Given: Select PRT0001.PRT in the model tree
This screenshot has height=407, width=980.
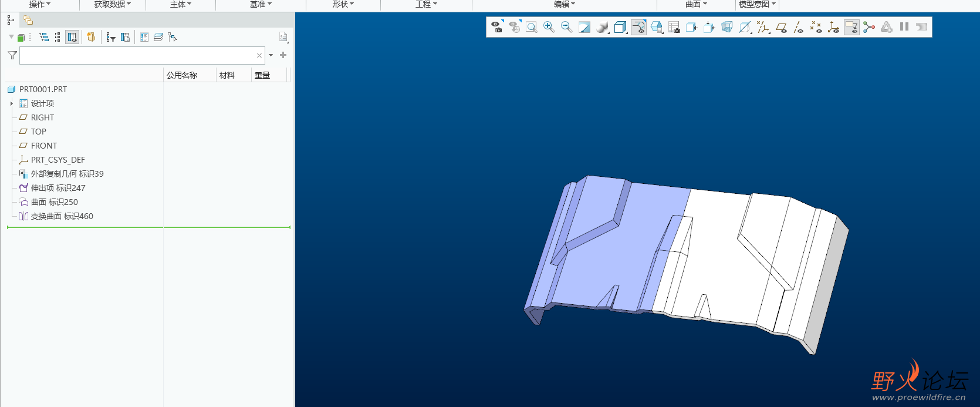Looking at the screenshot, I should pos(43,89).
